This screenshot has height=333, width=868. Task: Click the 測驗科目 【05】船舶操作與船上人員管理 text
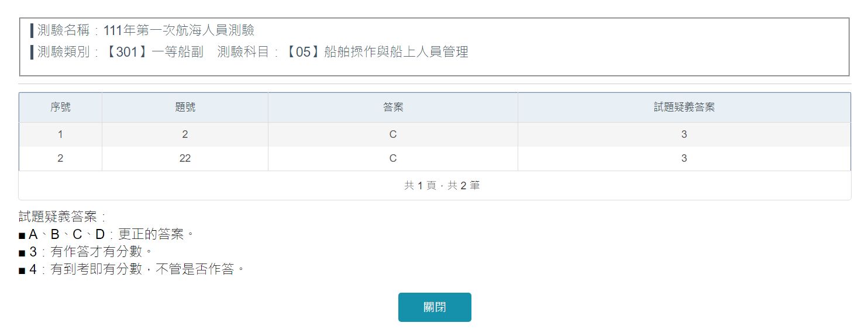point(342,52)
